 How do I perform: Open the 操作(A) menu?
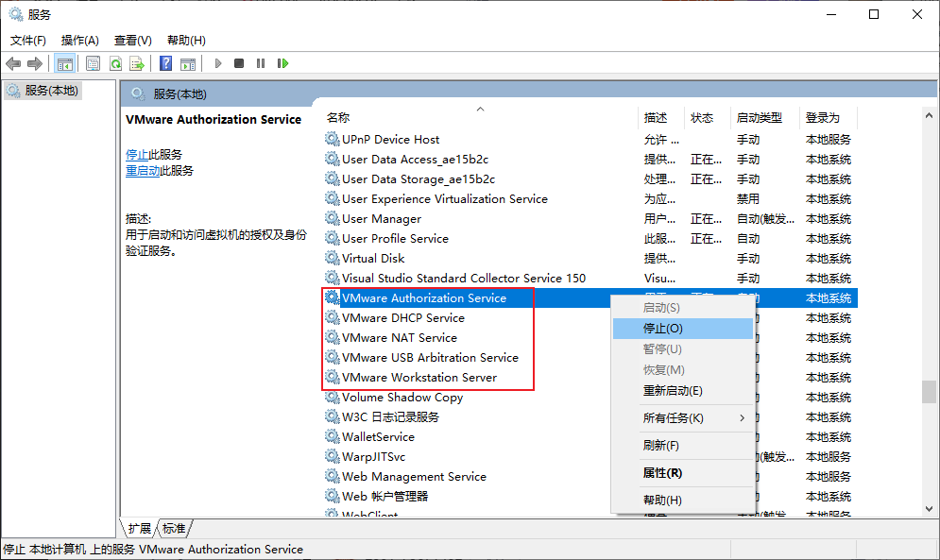pyautogui.click(x=79, y=41)
